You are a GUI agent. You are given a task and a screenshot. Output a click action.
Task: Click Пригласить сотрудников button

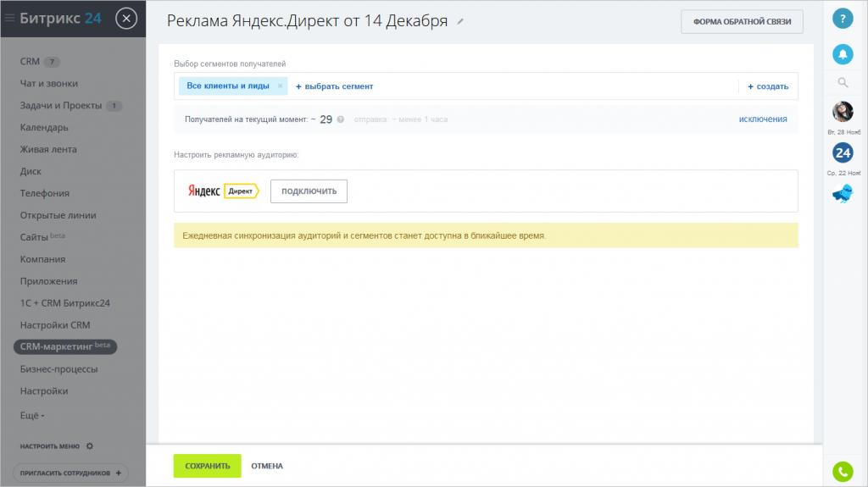click(71, 473)
